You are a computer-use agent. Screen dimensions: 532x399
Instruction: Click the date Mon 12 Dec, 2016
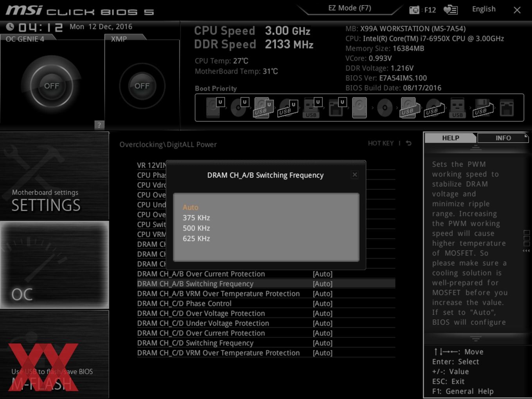click(x=101, y=27)
